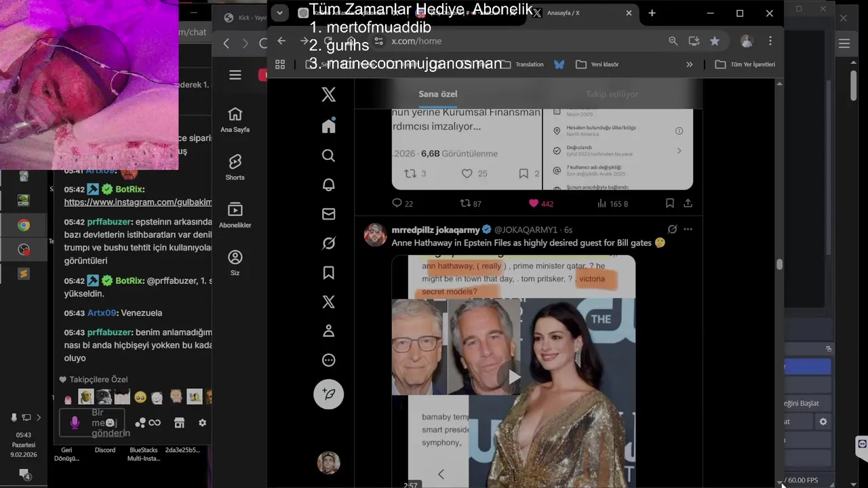Insert yellow pleading face emote
This screenshot has height=488, width=868.
click(x=140, y=397)
